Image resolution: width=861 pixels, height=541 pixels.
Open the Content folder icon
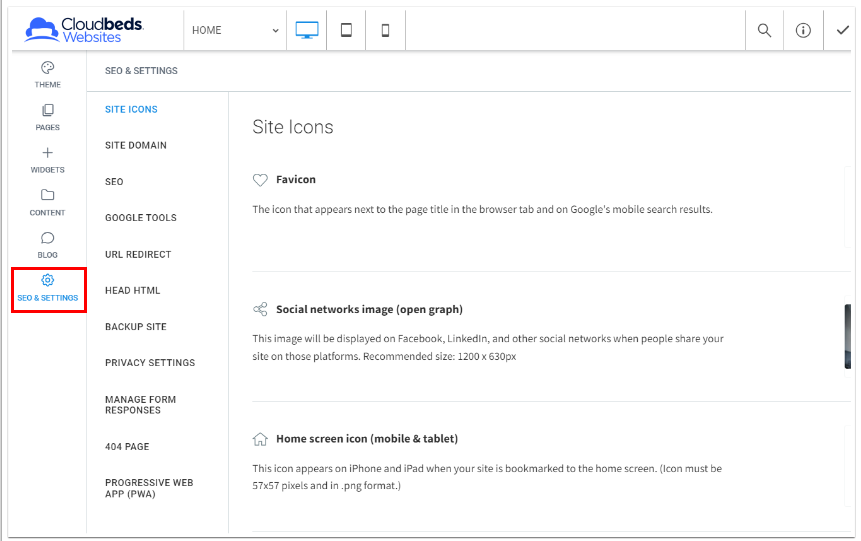[47, 195]
